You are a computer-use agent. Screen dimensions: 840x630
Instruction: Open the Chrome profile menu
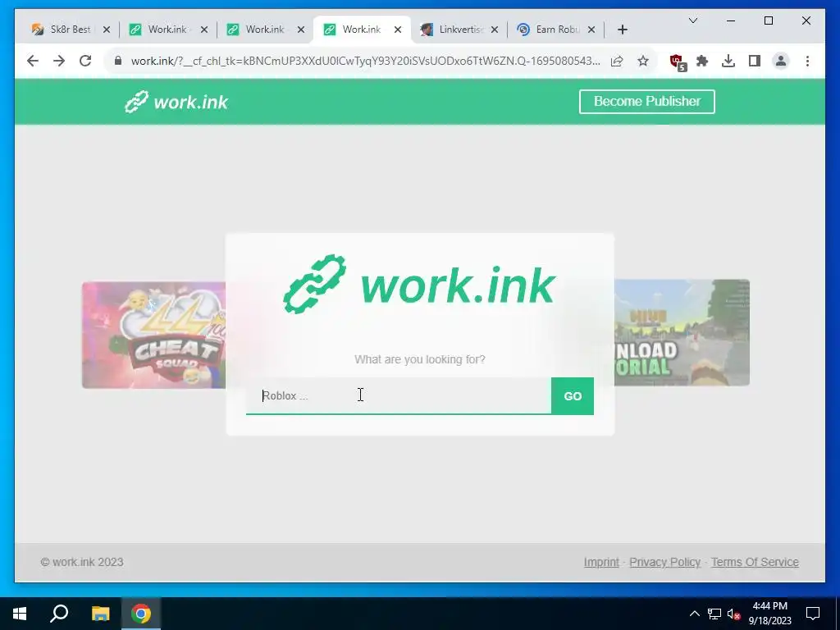(x=781, y=61)
